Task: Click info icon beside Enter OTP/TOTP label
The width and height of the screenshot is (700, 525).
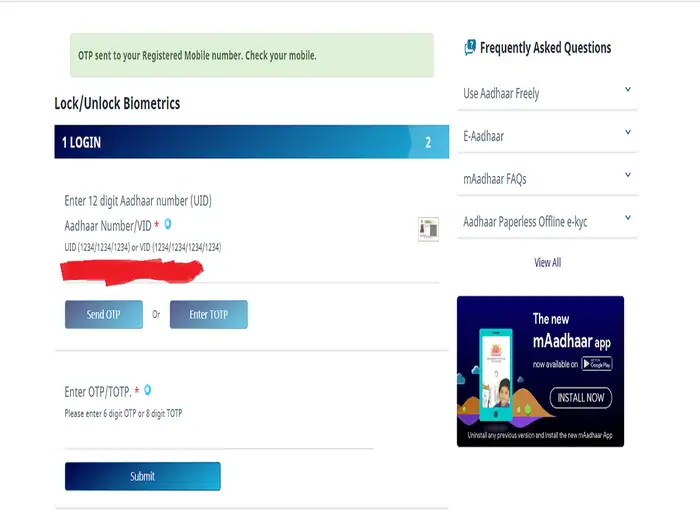Action: click(x=147, y=390)
